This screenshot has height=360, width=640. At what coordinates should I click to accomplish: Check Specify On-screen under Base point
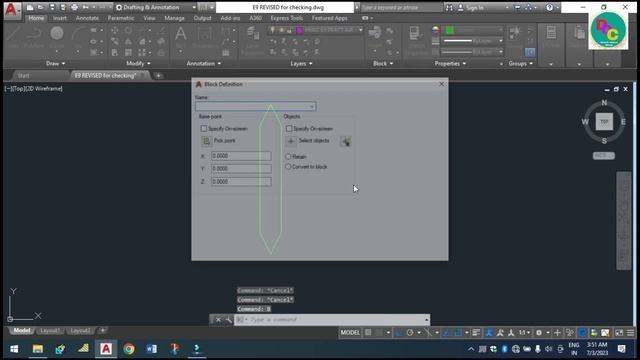point(204,129)
